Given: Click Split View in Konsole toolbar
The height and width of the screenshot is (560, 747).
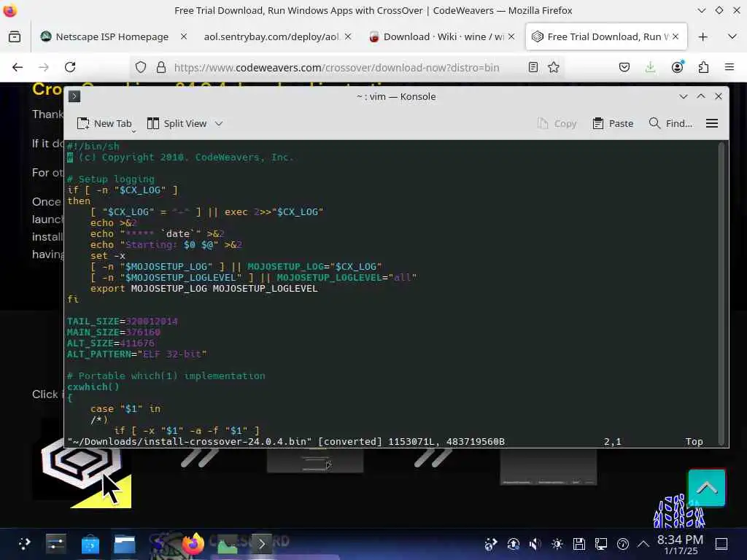Looking at the screenshot, I should (x=177, y=124).
